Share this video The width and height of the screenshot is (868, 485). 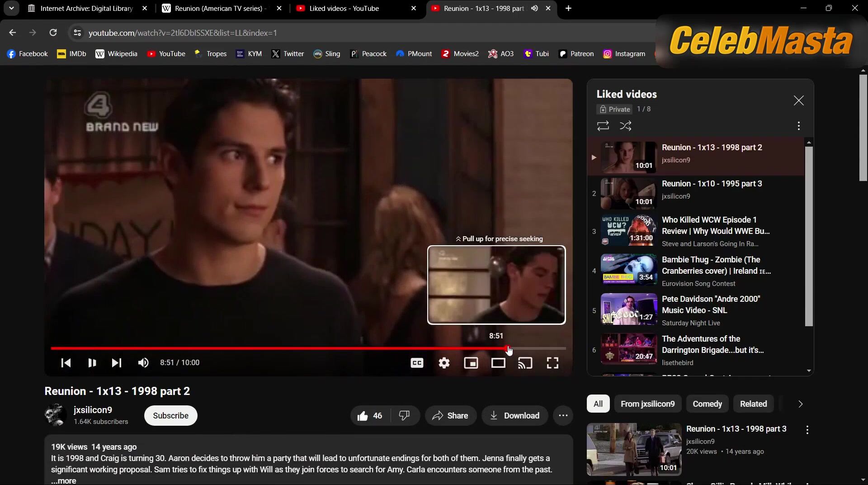pos(451,416)
